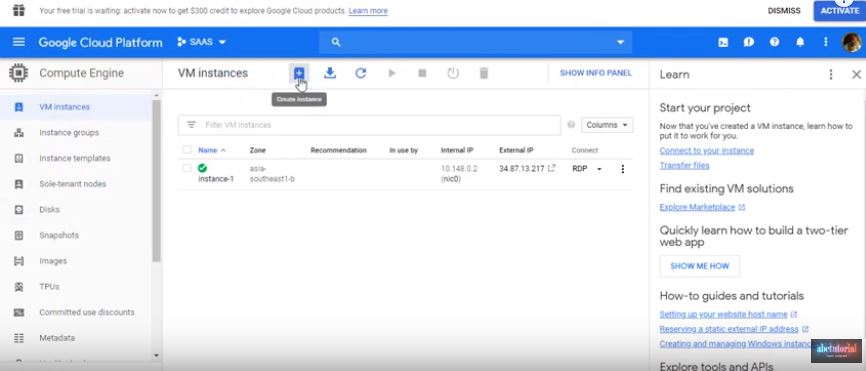Click the Delete instance trash icon
Screen dimensions: 866x371
[484, 73]
